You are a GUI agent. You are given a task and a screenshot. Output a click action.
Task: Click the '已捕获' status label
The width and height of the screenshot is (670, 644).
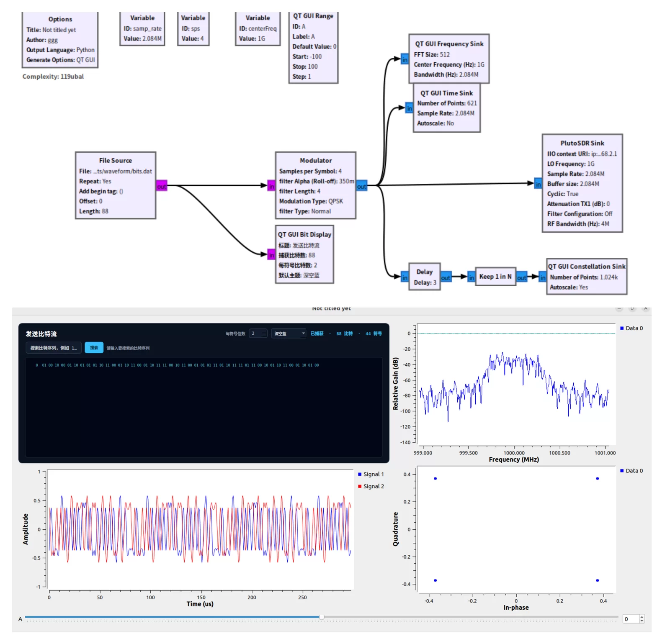(317, 334)
